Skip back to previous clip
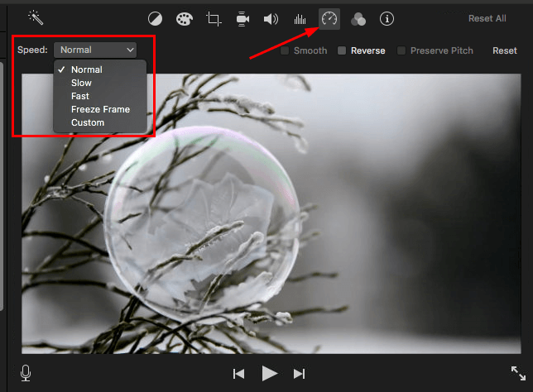 [238, 374]
